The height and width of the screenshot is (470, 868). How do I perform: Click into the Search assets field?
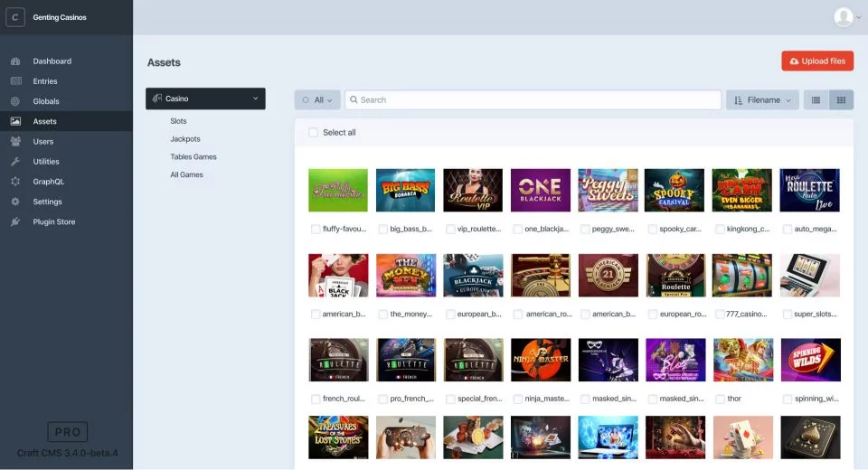533,99
